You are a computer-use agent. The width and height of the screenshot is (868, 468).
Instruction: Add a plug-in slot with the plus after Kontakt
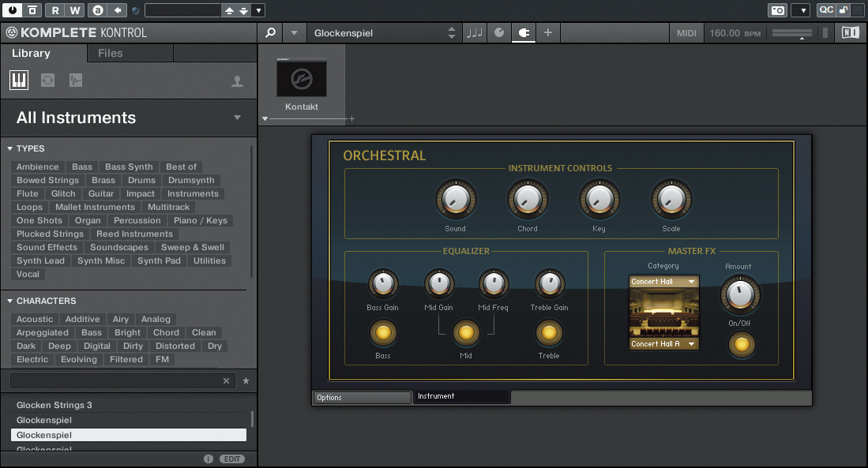click(351, 118)
